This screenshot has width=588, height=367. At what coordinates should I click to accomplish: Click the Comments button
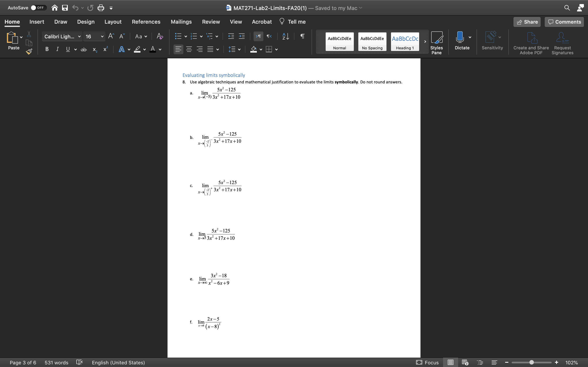pos(565,22)
